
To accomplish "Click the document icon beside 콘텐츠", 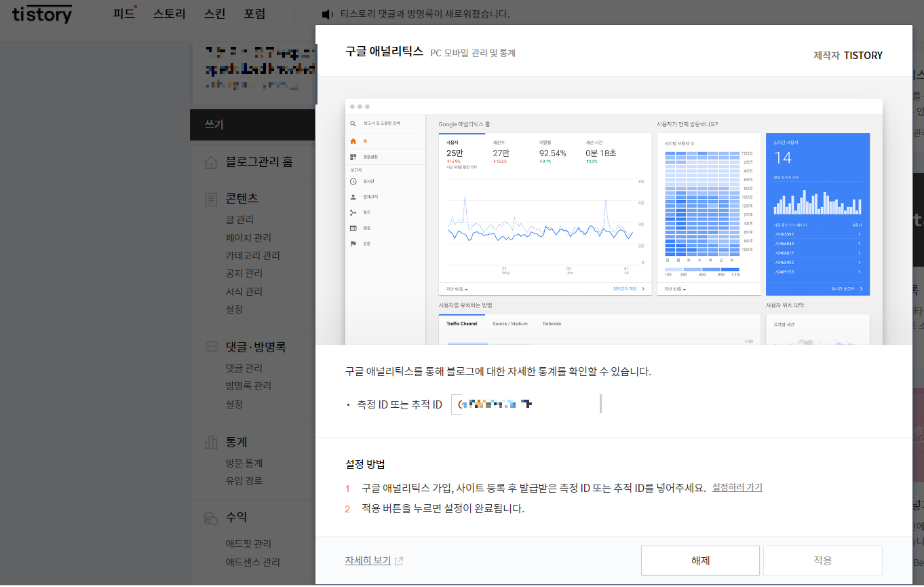I will pos(212,199).
